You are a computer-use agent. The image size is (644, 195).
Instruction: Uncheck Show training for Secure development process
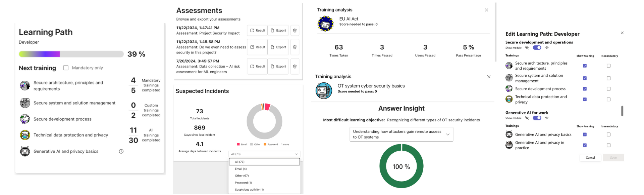click(x=585, y=89)
